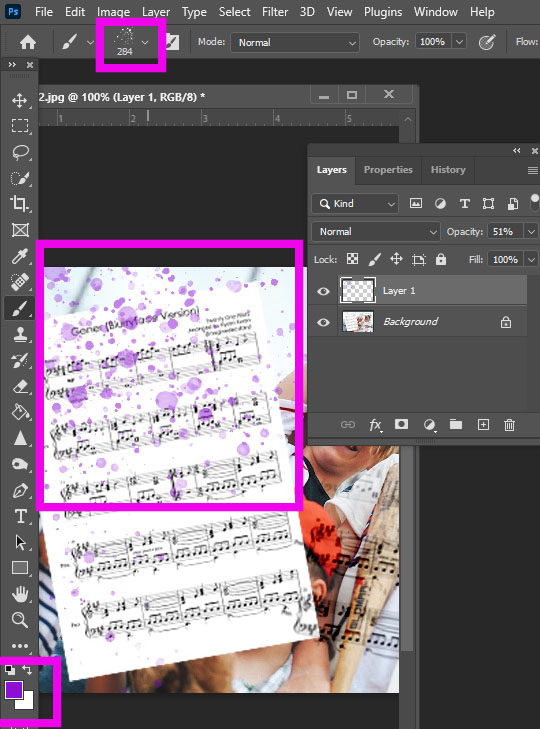Toggle lock position icon

(x=396, y=259)
